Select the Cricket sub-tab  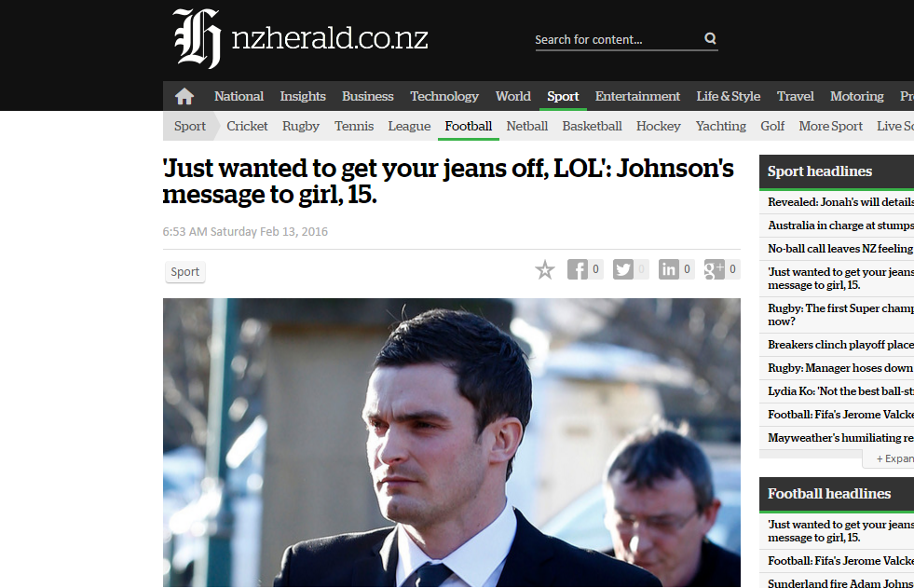coord(247,126)
